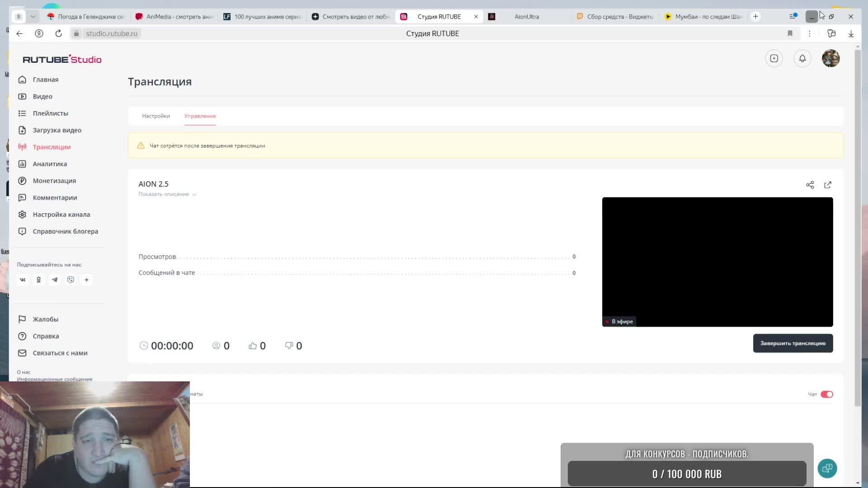The width and height of the screenshot is (868, 488).
Task: Click the studio.rutube.ru address field
Action: [111, 33]
